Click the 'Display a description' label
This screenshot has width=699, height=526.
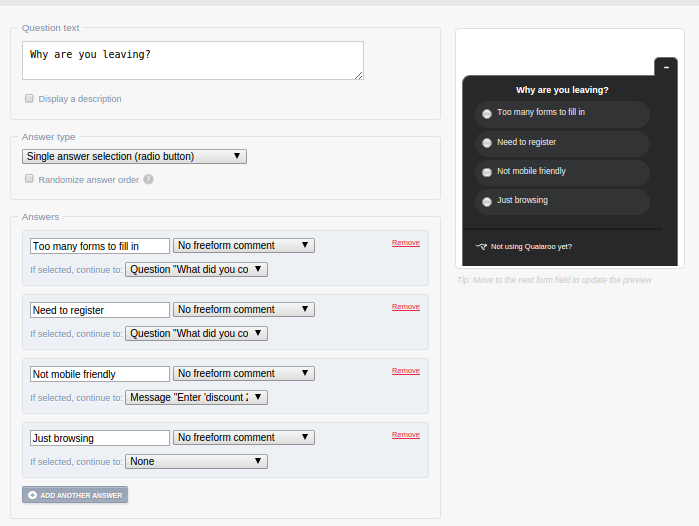click(x=80, y=99)
